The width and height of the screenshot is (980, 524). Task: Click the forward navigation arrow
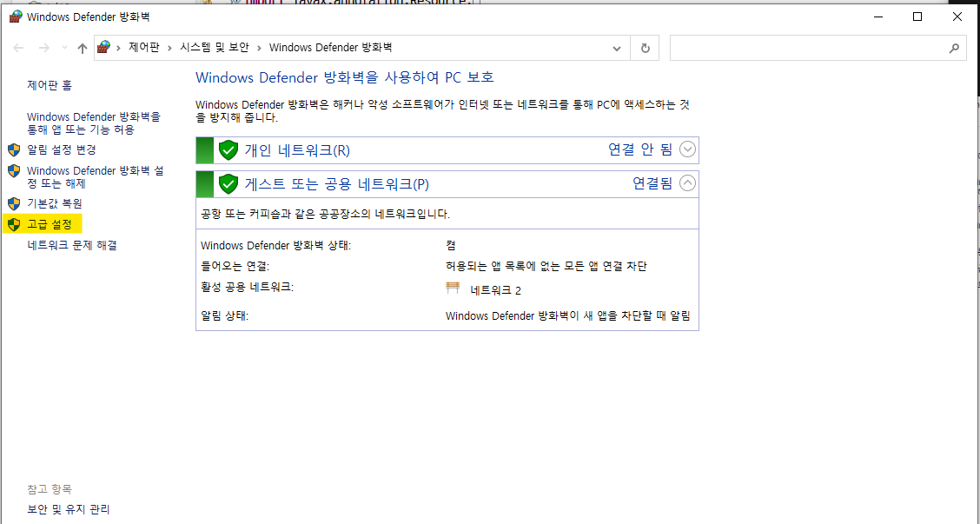43,48
